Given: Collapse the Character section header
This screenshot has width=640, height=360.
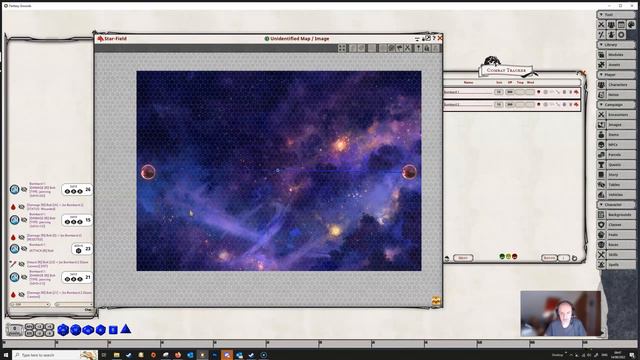Looking at the screenshot, I should point(616,204).
